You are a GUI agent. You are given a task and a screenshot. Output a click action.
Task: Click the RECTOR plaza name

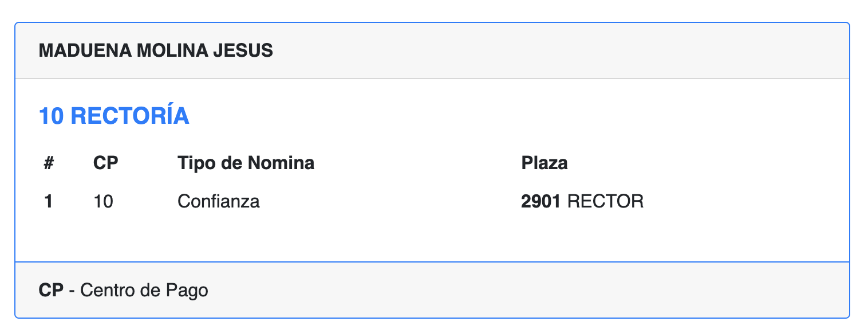tap(605, 202)
